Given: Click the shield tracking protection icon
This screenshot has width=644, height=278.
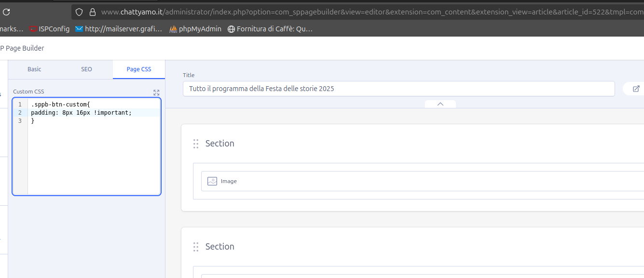Looking at the screenshot, I should (79, 12).
